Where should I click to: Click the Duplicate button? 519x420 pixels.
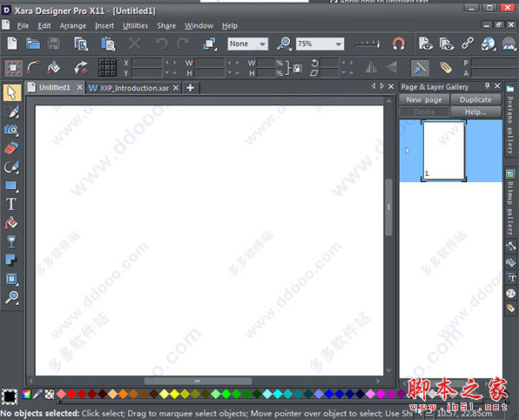coord(475,99)
